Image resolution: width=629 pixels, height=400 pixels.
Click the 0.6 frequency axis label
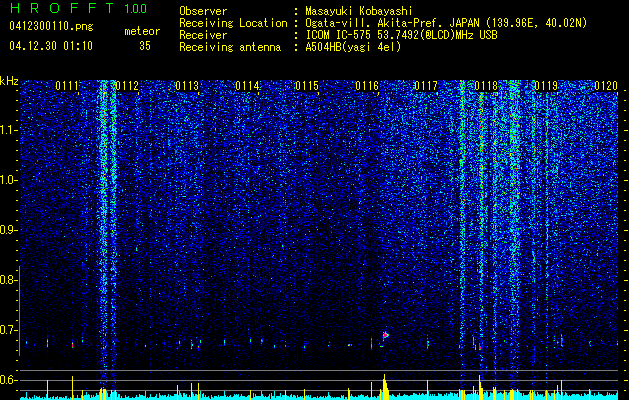click(8, 380)
